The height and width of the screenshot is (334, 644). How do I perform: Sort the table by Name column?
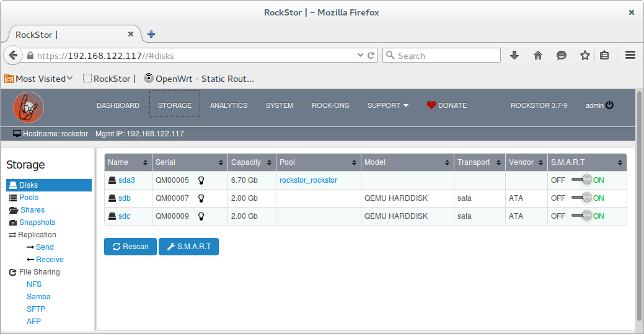point(128,162)
